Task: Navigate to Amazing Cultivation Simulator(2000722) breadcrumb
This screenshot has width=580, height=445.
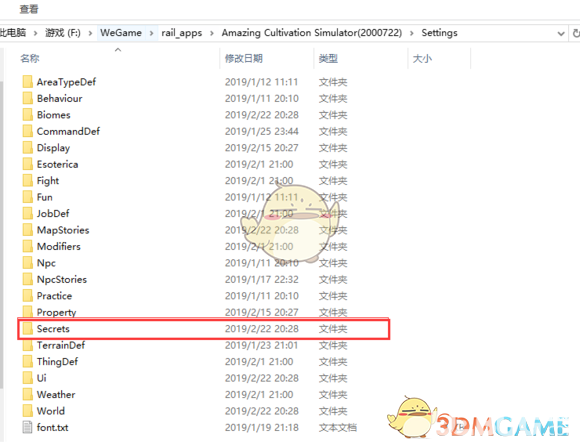Action: coord(312,33)
